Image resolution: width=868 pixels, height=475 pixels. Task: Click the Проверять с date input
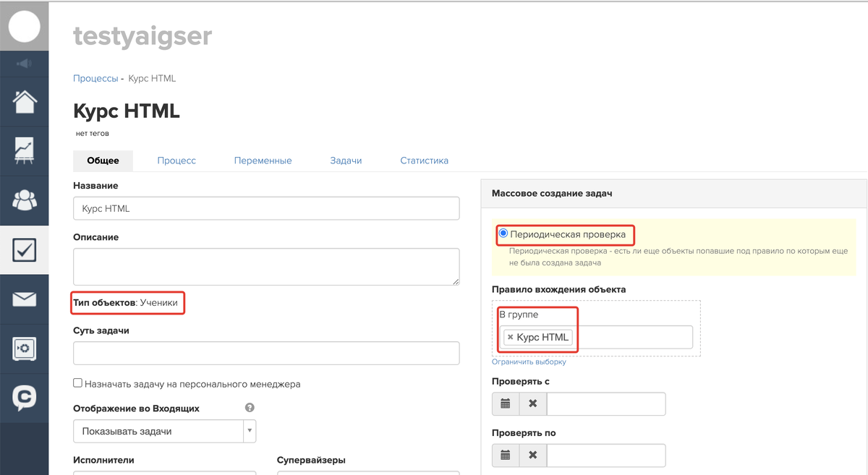coord(606,403)
